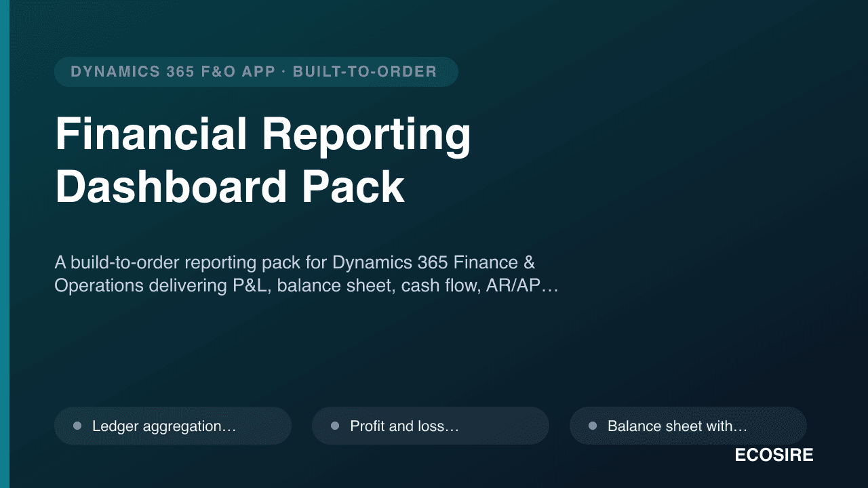Click the ECOSIRE logo text

[774, 455]
